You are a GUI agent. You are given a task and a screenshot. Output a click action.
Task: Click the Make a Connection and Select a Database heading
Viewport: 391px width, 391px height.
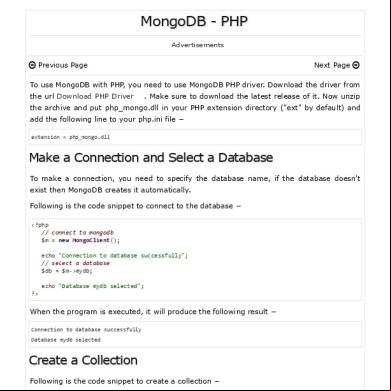click(x=151, y=158)
